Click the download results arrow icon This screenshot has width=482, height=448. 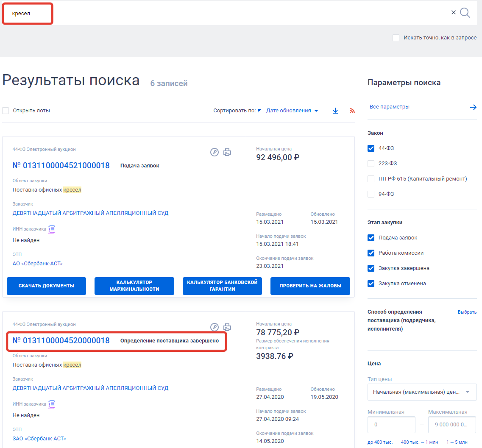click(335, 111)
